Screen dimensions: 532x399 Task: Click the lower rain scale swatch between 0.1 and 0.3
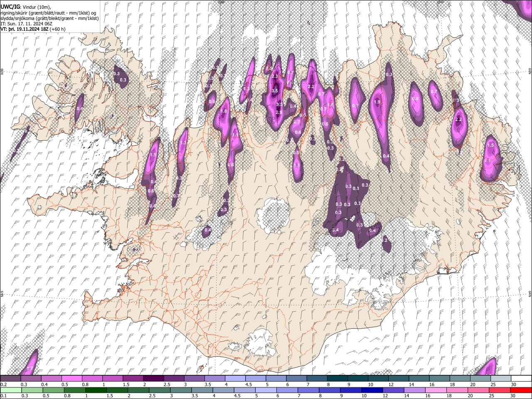click(10, 390)
